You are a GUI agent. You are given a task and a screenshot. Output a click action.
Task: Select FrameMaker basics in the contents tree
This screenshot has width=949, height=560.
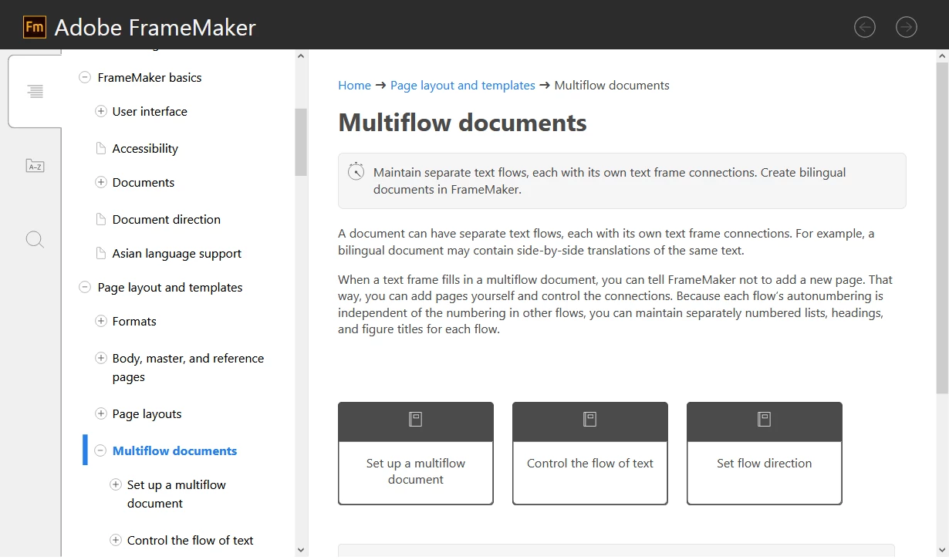[x=150, y=77]
